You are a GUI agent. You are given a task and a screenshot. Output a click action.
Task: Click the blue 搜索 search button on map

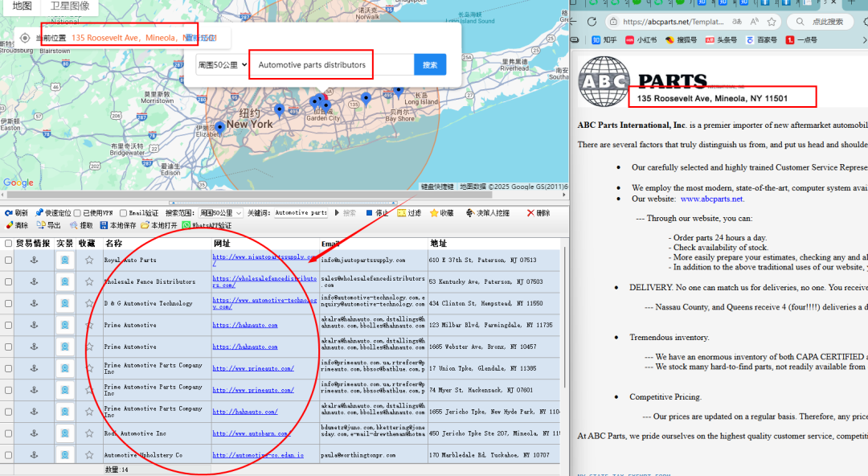pyautogui.click(x=430, y=65)
